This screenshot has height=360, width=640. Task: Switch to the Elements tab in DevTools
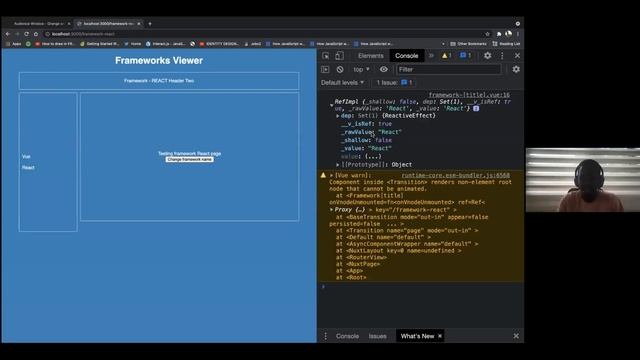coord(371,56)
